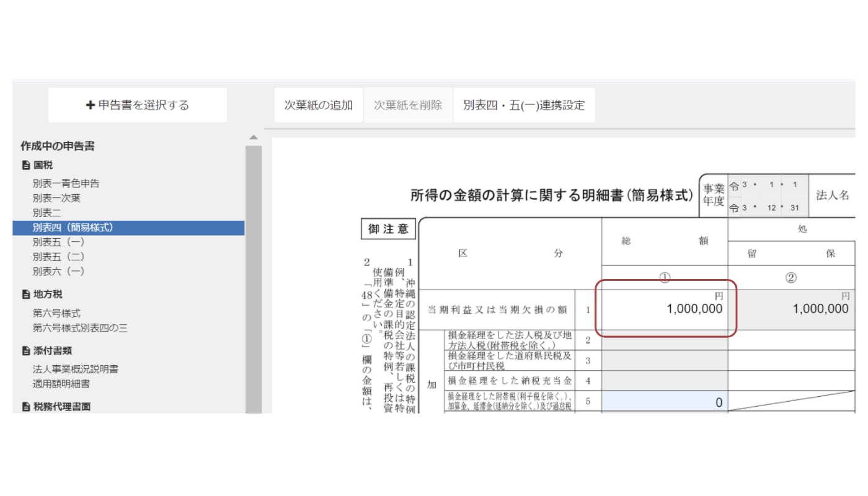Click the 国税 document icon
Screen dimensions: 868x496
[25, 166]
